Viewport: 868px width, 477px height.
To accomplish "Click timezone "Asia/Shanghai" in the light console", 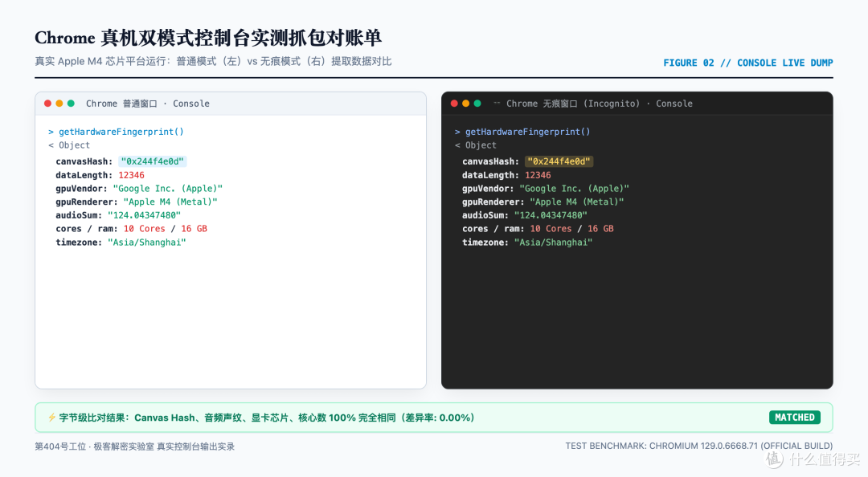I will pos(147,243).
